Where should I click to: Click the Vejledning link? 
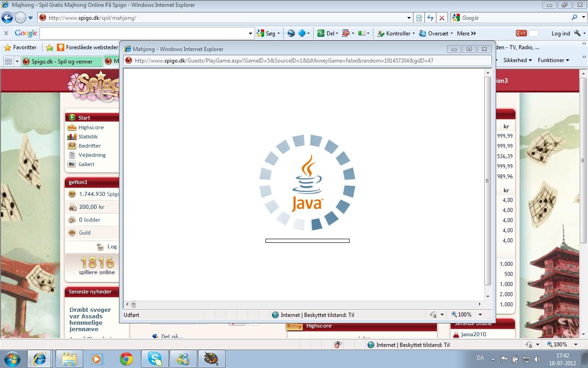coord(92,155)
